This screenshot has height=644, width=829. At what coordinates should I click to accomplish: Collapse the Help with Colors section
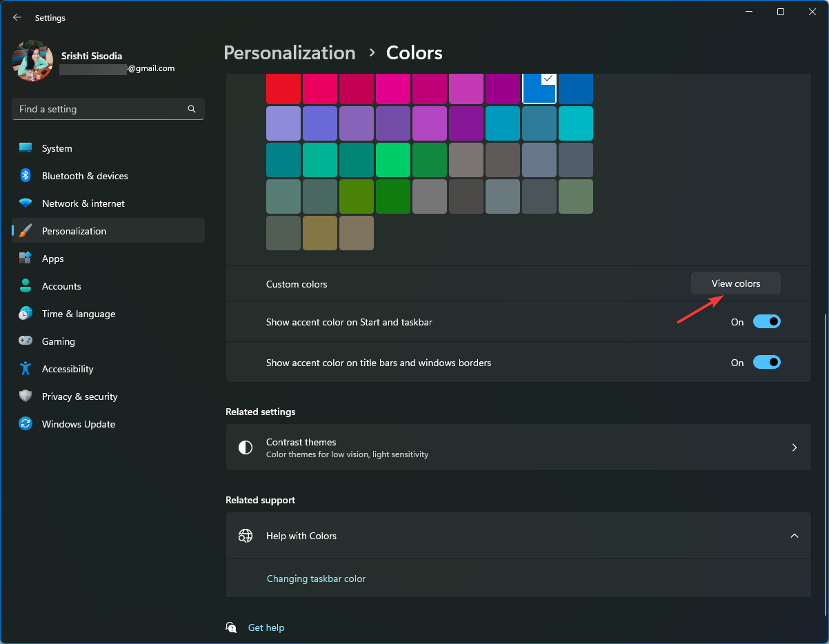[795, 536]
